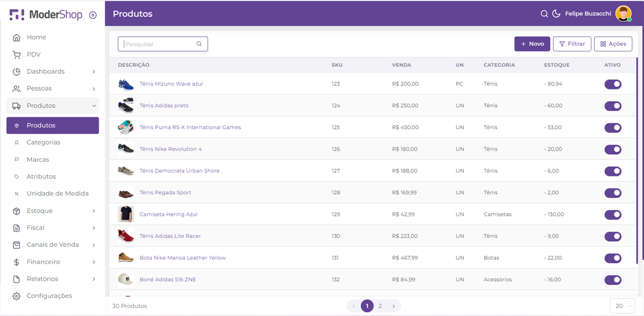
Task: Click the sidebar pin circle icon beside logo
Action: tap(93, 15)
